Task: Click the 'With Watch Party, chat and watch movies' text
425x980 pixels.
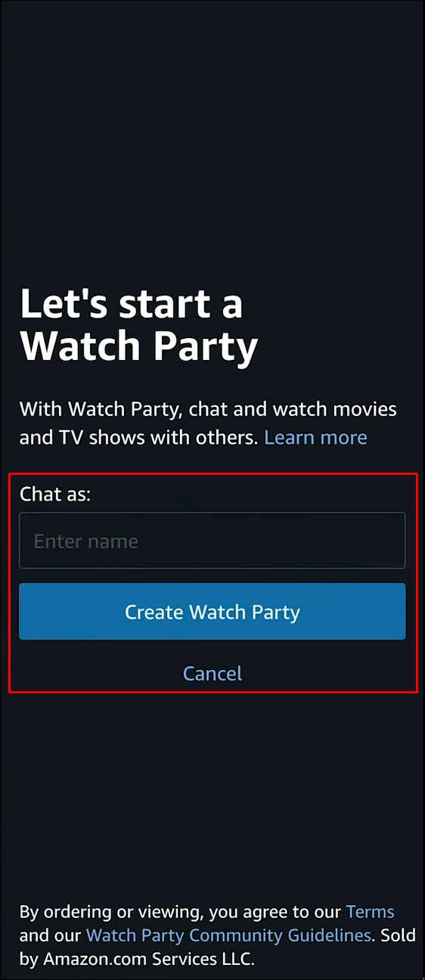Action: coord(208,409)
